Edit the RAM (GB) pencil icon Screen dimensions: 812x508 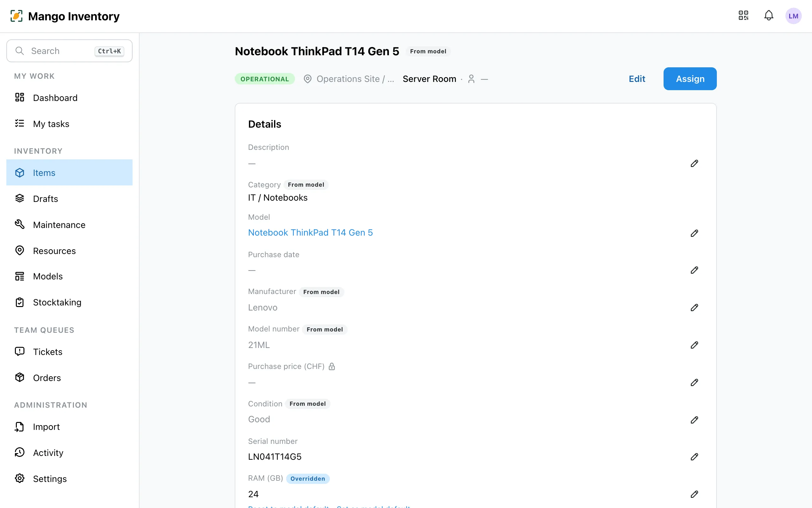tap(694, 494)
